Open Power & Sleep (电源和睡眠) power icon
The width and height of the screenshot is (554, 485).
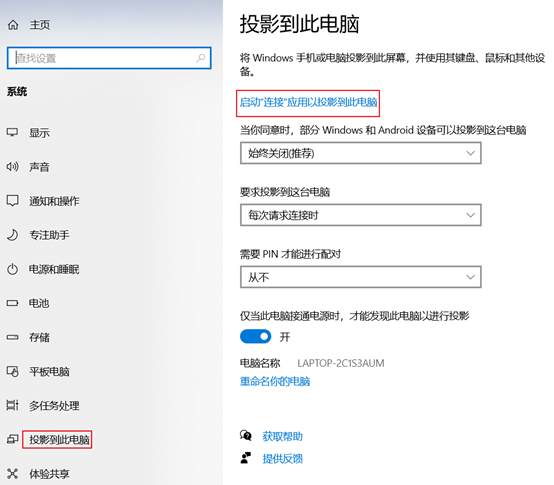[12, 269]
